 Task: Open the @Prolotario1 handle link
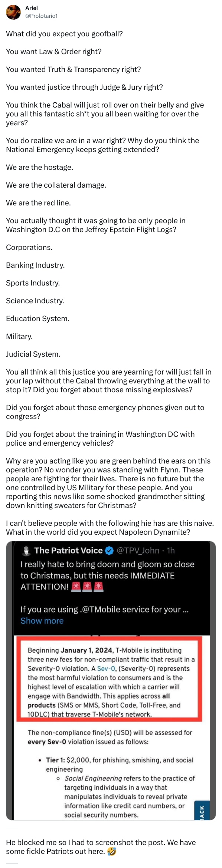pyautogui.click(x=41, y=16)
